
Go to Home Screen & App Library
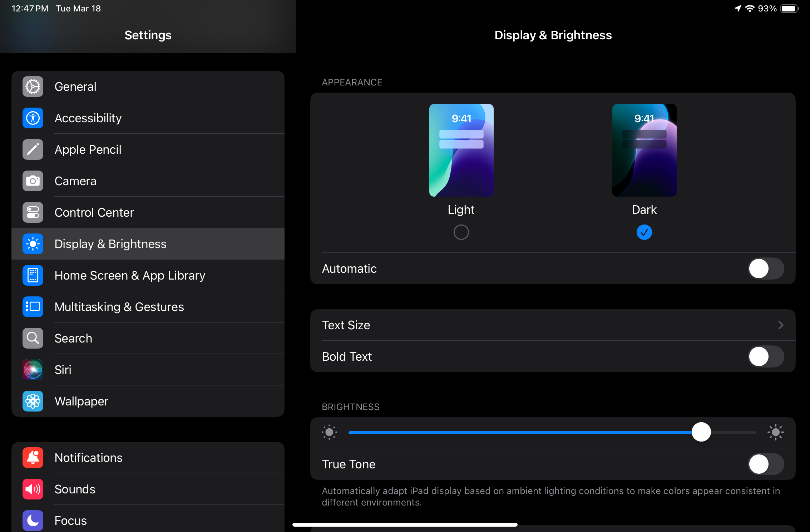130,275
